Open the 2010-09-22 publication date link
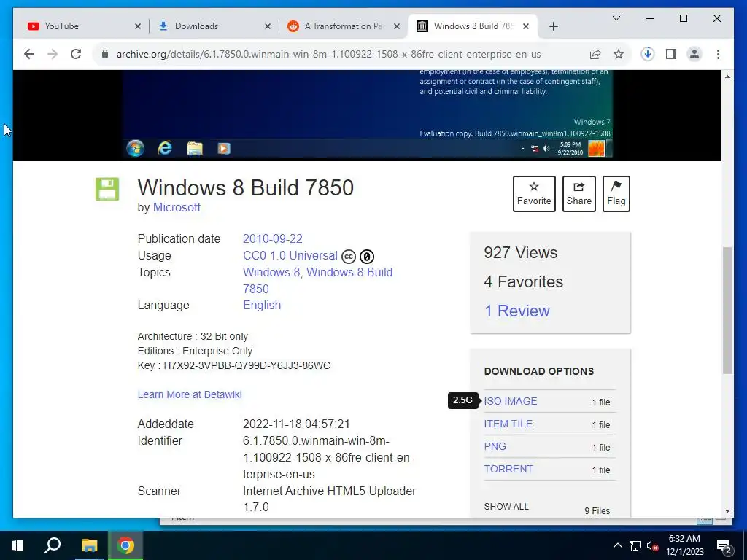Screen dimensions: 747x560 (273, 238)
